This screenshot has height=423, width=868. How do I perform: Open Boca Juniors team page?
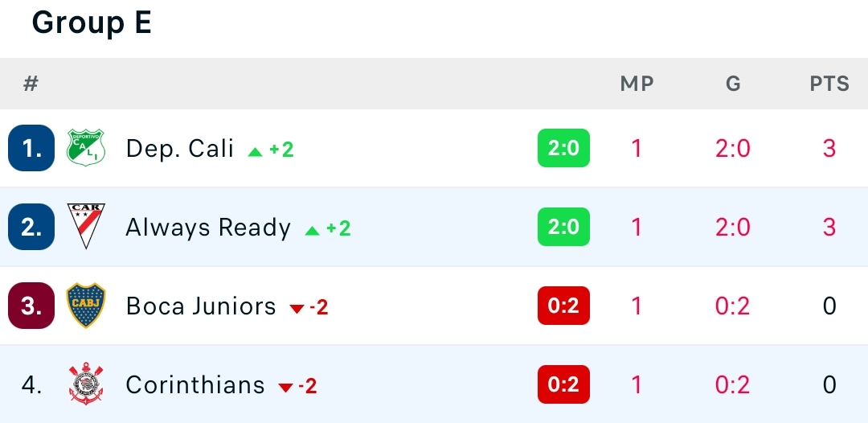pos(201,306)
